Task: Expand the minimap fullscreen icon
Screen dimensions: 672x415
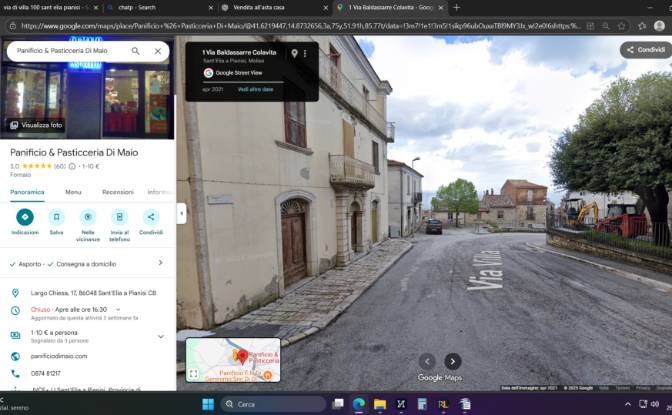Action: [x=194, y=374]
